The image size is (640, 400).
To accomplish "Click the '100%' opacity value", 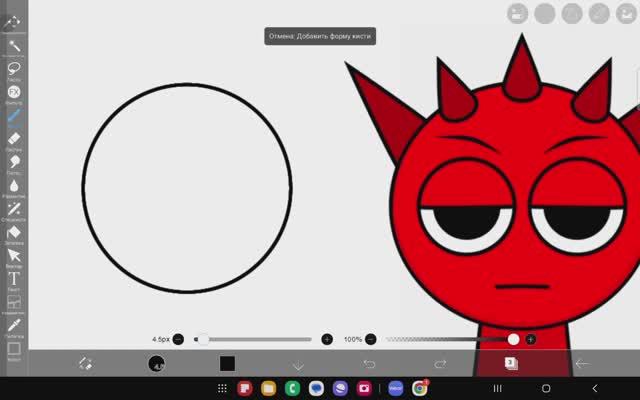I will click(x=353, y=339).
